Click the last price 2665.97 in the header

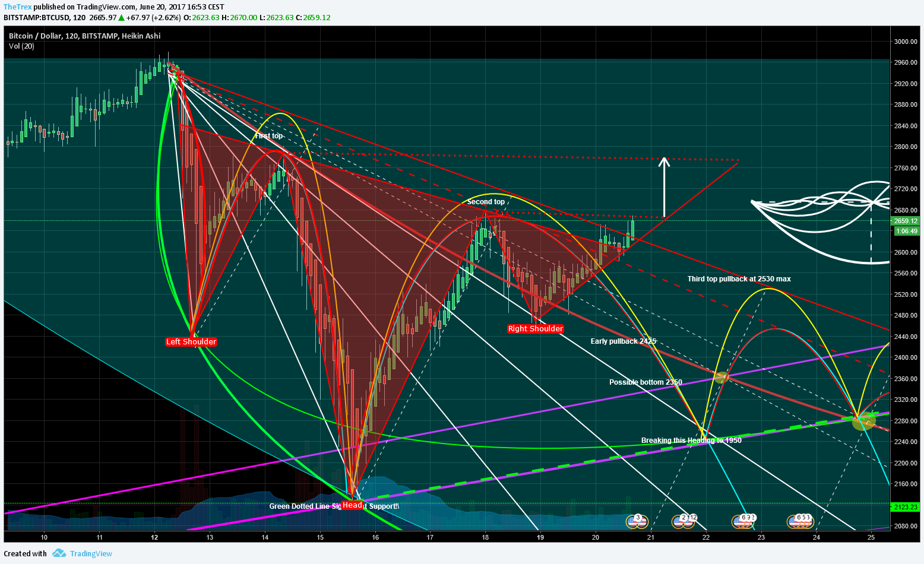pyautogui.click(x=103, y=17)
